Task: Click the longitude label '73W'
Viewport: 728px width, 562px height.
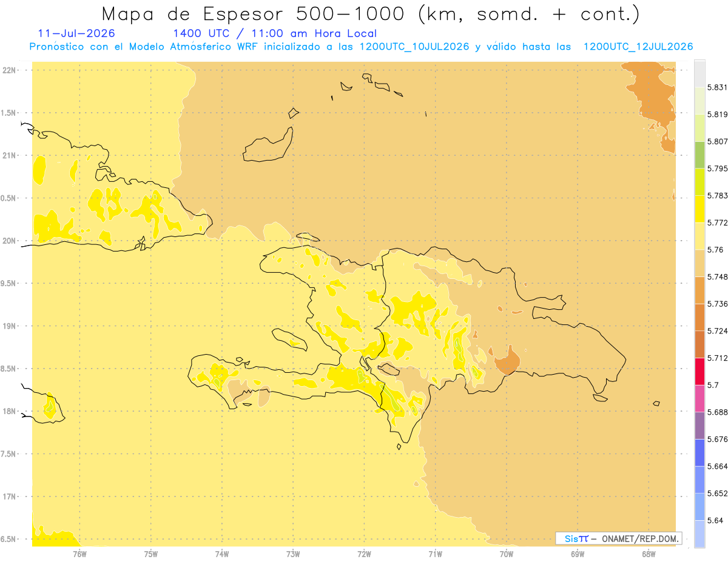Action: point(293,554)
